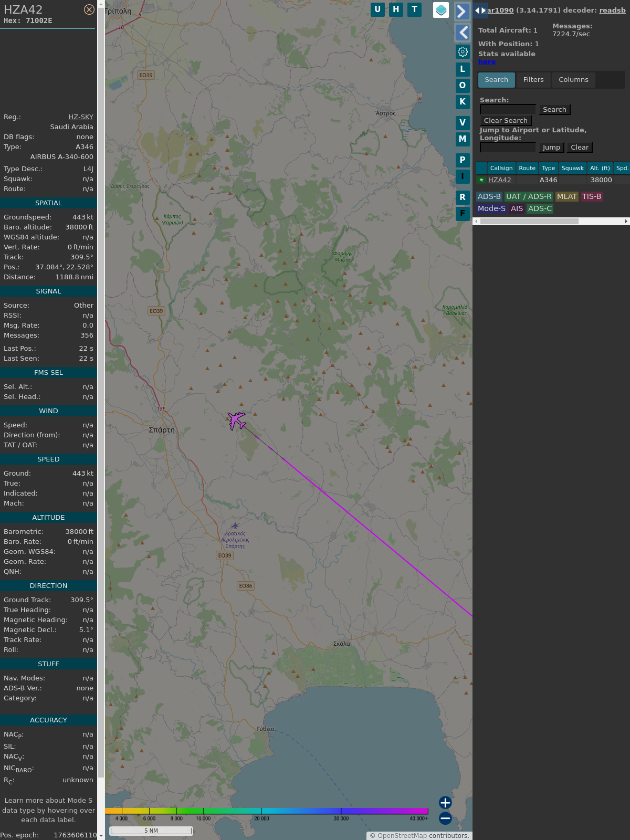The width and height of the screenshot is (630, 840).
Task: Click the ADS-B legend label
Action: (x=489, y=196)
